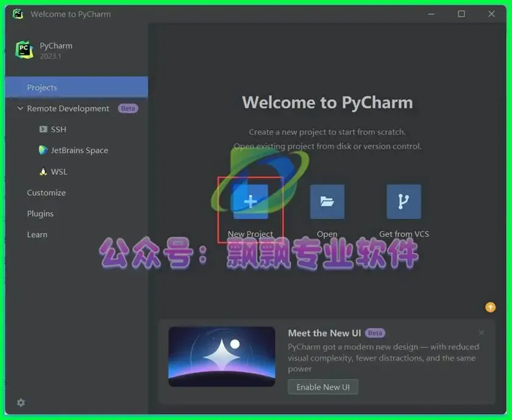This screenshot has height=420, width=512.
Task: Click the Meet the New UI heading
Action: 324,333
